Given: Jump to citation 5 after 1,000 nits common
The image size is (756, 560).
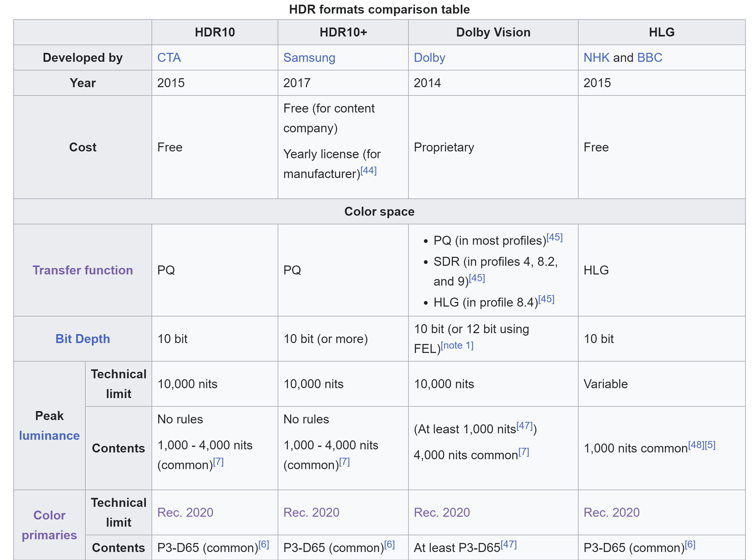Looking at the screenshot, I should pos(710,445).
